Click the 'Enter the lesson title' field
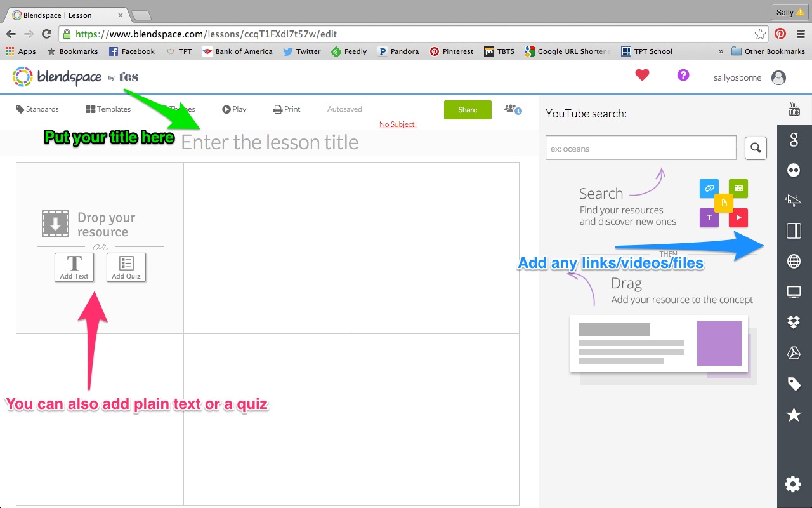This screenshot has height=508, width=812. pyautogui.click(x=270, y=142)
